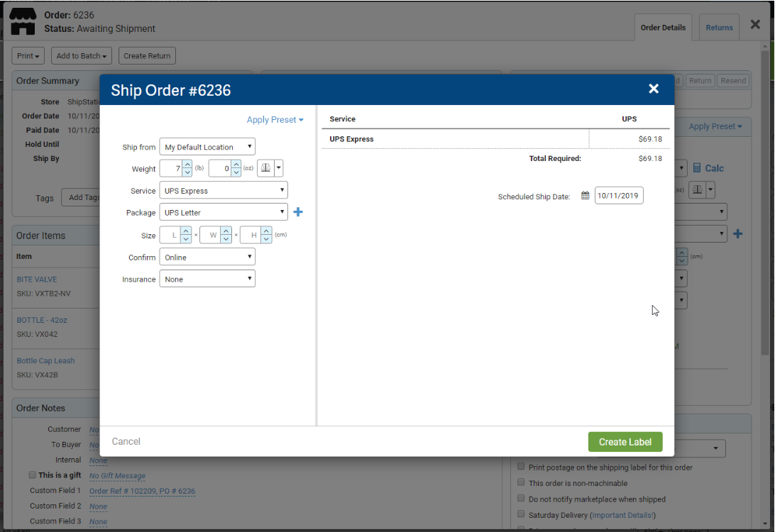Screen dimensions: 775x532
Task: Click the store icon at top left
Action: [23, 21]
